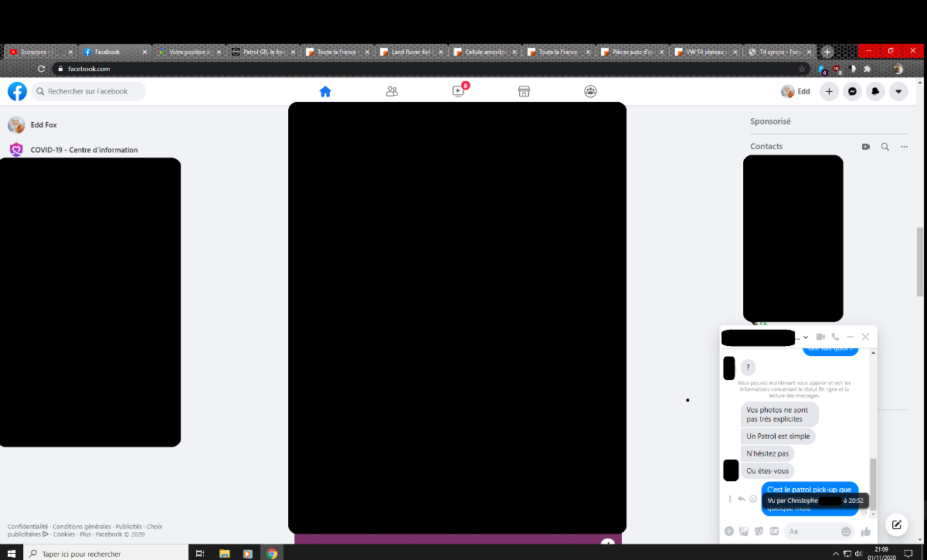Switch to the Votre position tab
This screenshot has height=560, width=927.
coord(188,52)
